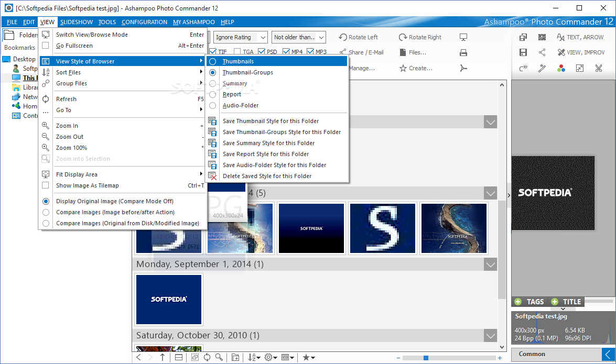This screenshot has width=616, height=364.
Task: Open the Not older than dropdown
Action: (x=299, y=37)
